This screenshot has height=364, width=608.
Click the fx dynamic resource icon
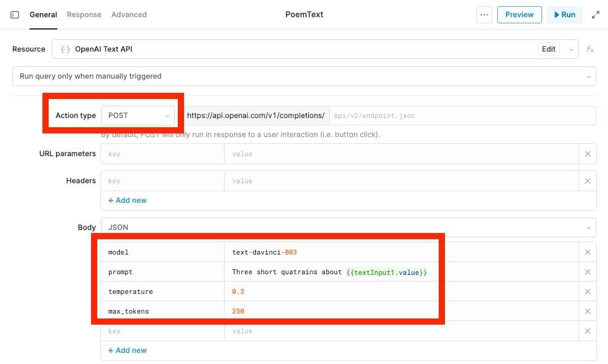(x=590, y=49)
